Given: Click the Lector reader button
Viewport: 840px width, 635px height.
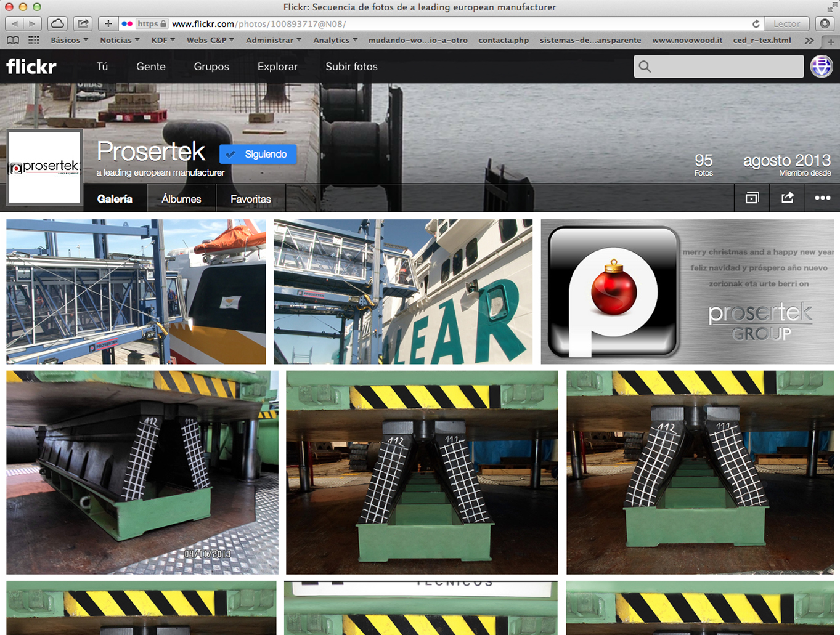Looking at the screenshot, I should (x=787, y=23).
